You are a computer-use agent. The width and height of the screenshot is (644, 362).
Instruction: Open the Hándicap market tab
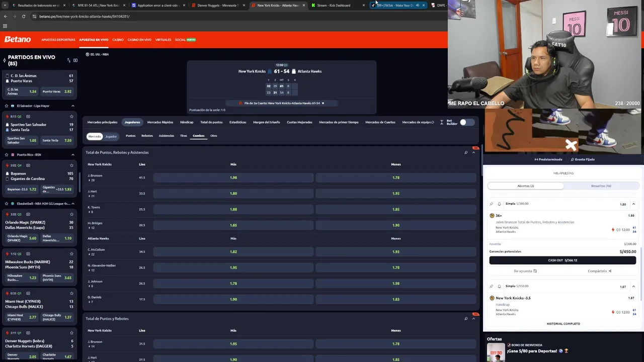pos(187,122)
